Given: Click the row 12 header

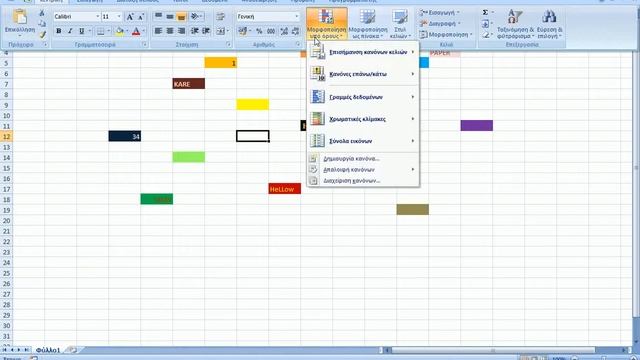Looking at the screenshot, I should click(x=6, y=136).
